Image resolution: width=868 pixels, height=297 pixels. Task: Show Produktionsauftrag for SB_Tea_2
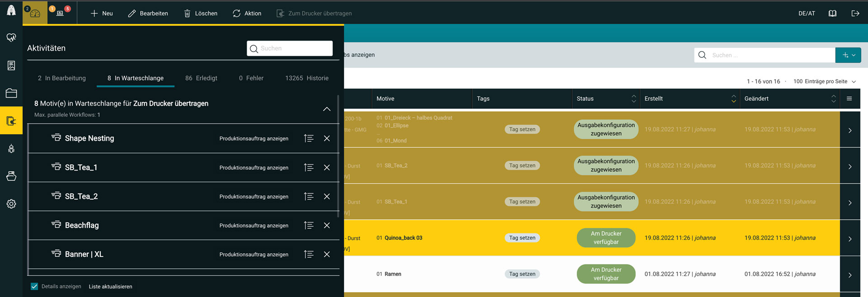point(254,197)
